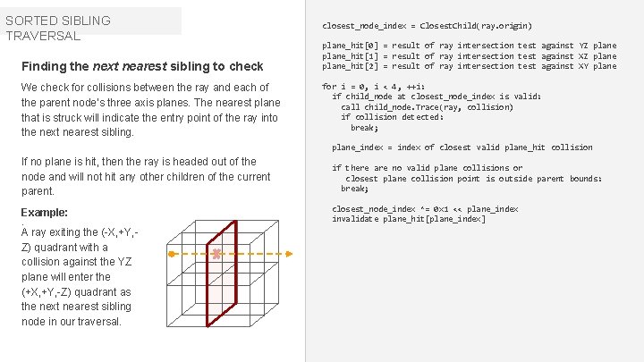
Task: Click the wireframe cube diagram's lower left corner
Action: point(167,326)
